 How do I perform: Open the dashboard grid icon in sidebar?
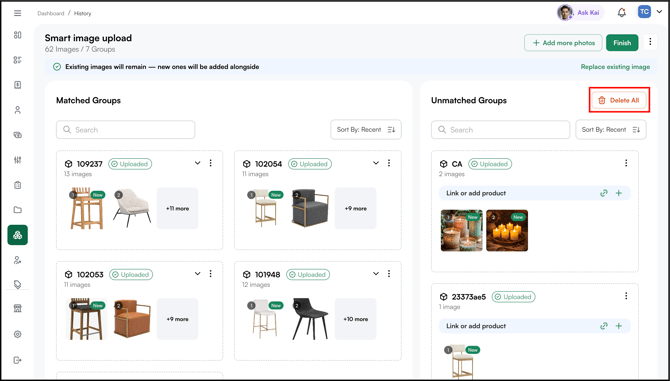[18, 35]
